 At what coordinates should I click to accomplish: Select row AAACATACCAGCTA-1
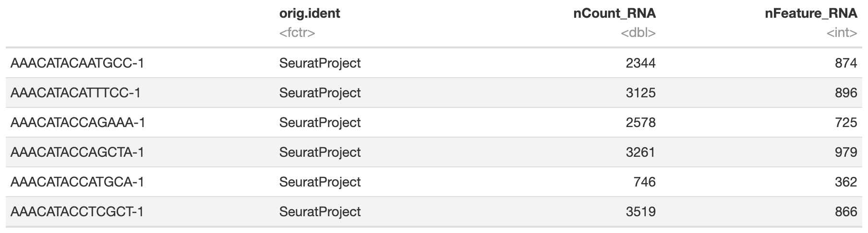point(77,152)
